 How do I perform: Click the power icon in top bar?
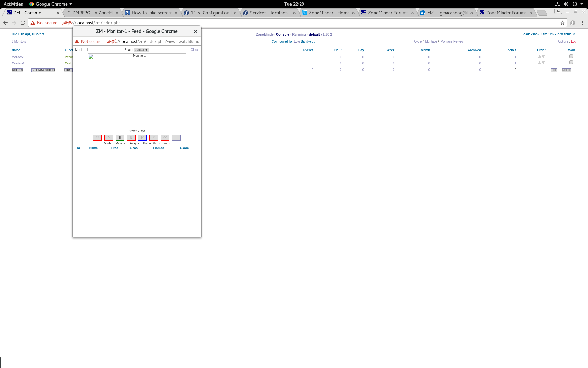click(575, 4)
